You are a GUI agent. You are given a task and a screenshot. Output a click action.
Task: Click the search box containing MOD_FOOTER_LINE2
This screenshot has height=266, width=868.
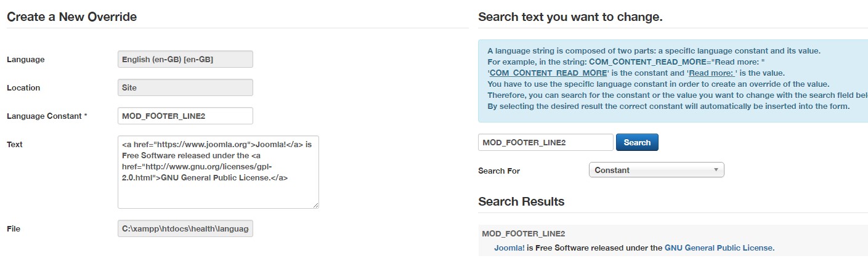pyautogui.click(x=545, y=142)
